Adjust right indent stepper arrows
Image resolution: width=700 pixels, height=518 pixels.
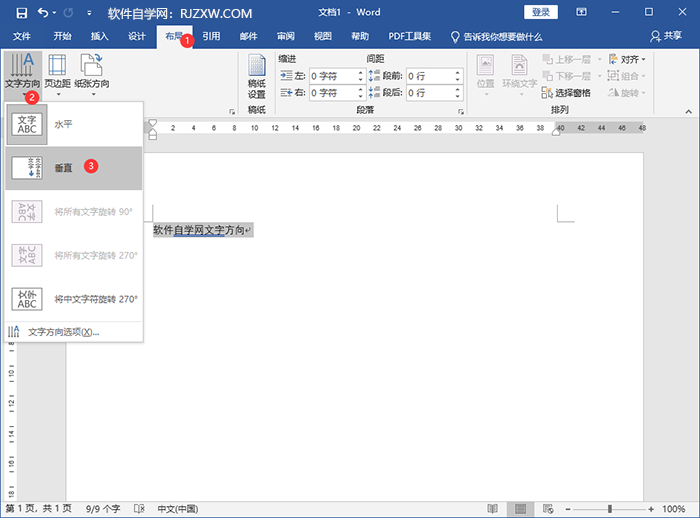coord(361,93)
